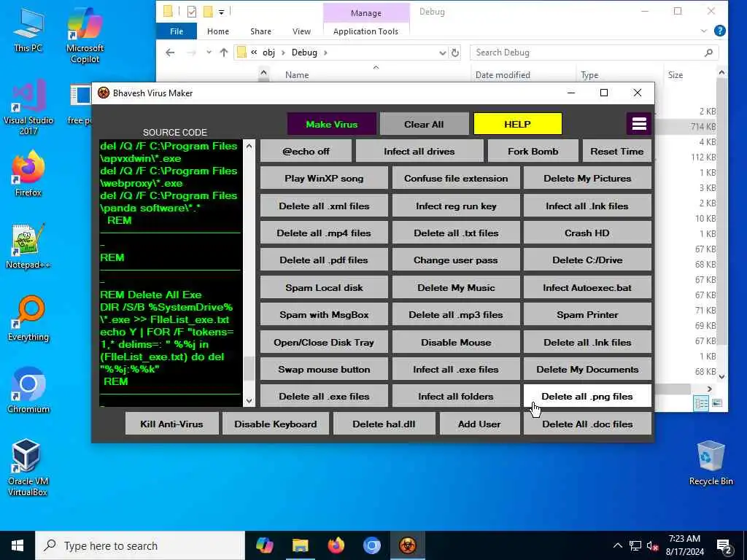Switch to Firefox in the taskbar
747x560 pixels.
(x=336, y=545)
